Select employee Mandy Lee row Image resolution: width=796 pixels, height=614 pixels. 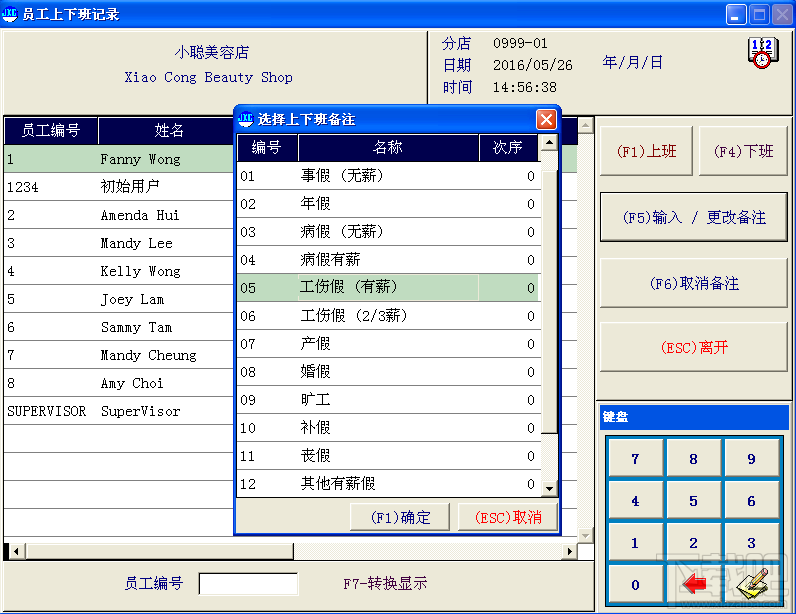(x=119, y=243)
